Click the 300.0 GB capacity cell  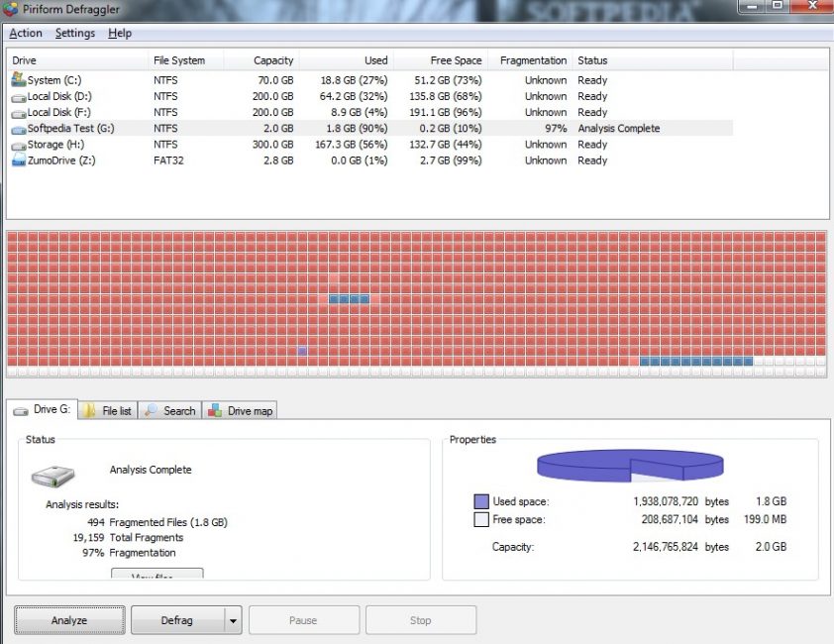(x=272, y=145)
